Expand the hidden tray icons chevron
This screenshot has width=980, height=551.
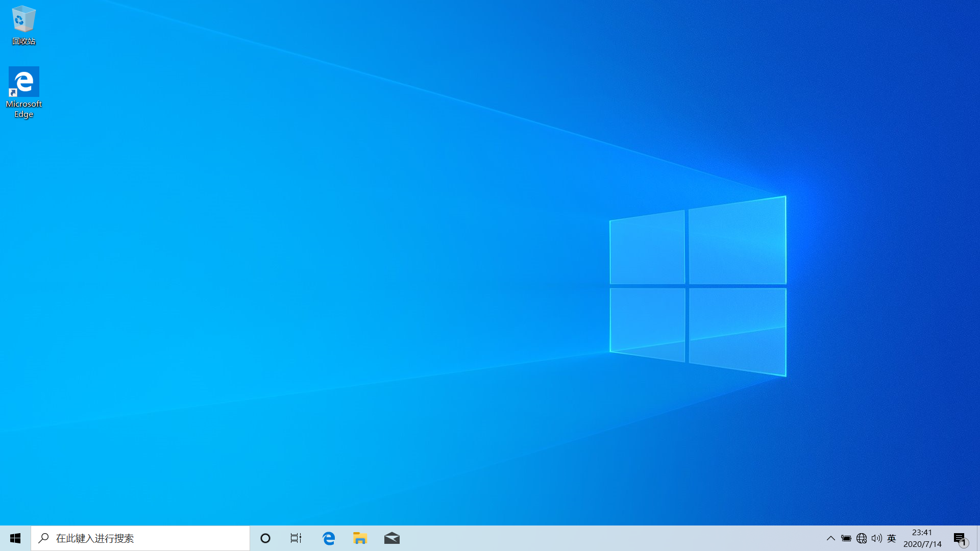(830, 538)
